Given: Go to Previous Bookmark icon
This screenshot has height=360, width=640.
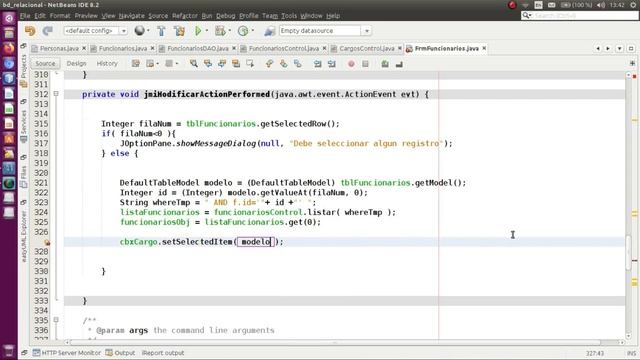Looking at the screenshot, I should point(269,64).
